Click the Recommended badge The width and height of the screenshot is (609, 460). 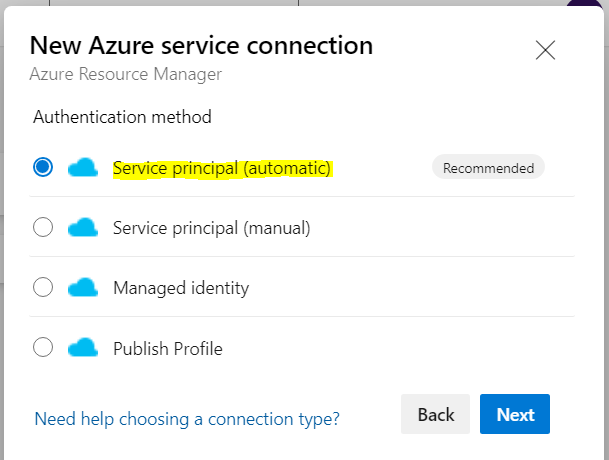(488, 168)
